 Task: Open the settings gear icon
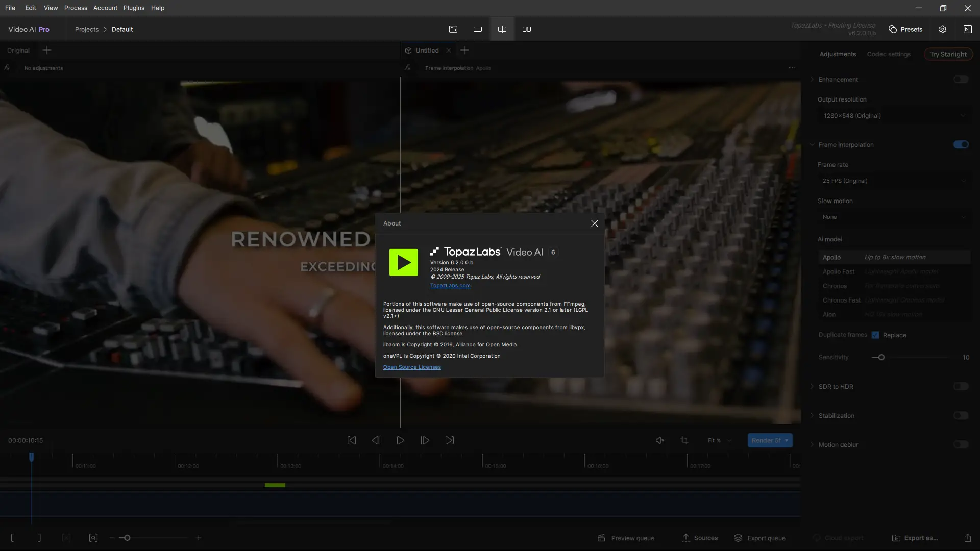click(x=942, y=29)
